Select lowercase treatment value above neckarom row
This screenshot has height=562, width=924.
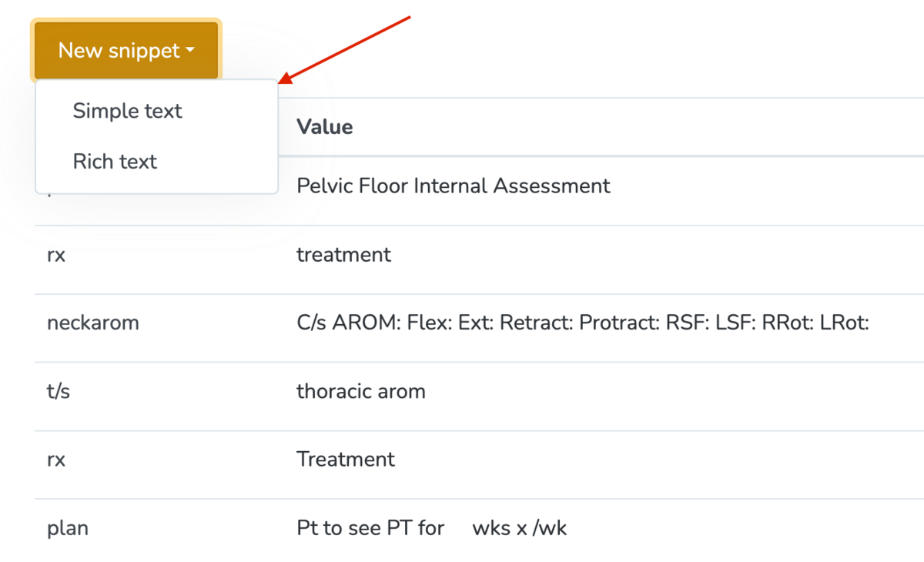pyautogui.click(x=343, y=254)
